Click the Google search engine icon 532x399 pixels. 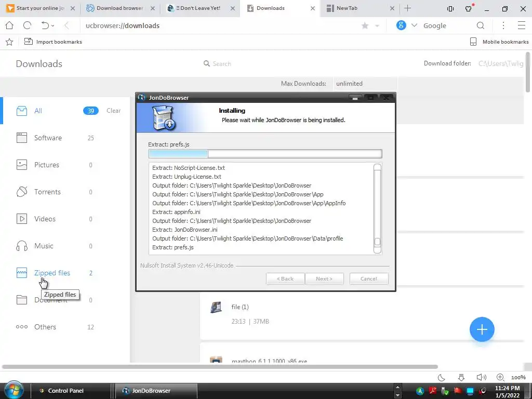401,25
